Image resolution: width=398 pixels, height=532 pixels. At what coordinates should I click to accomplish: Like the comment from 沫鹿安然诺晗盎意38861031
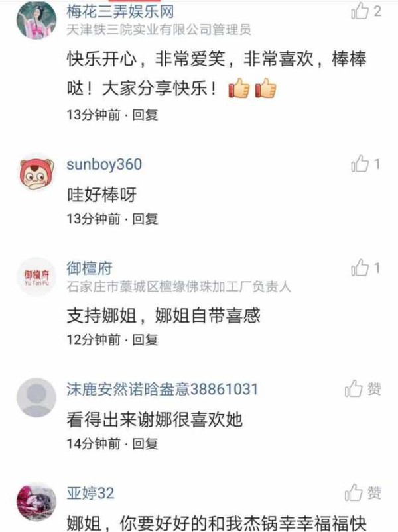(354, 388)
